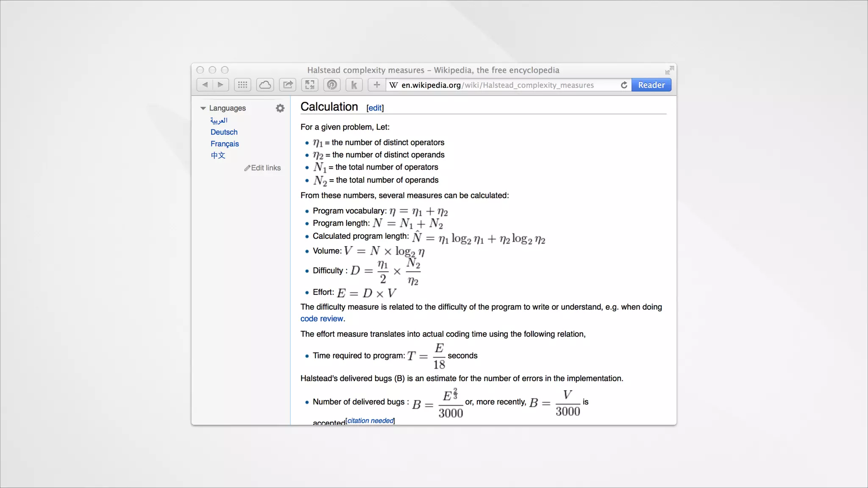868x488 pixels.
Task: Open Top Sites grid icon
Action: point(242,85)
